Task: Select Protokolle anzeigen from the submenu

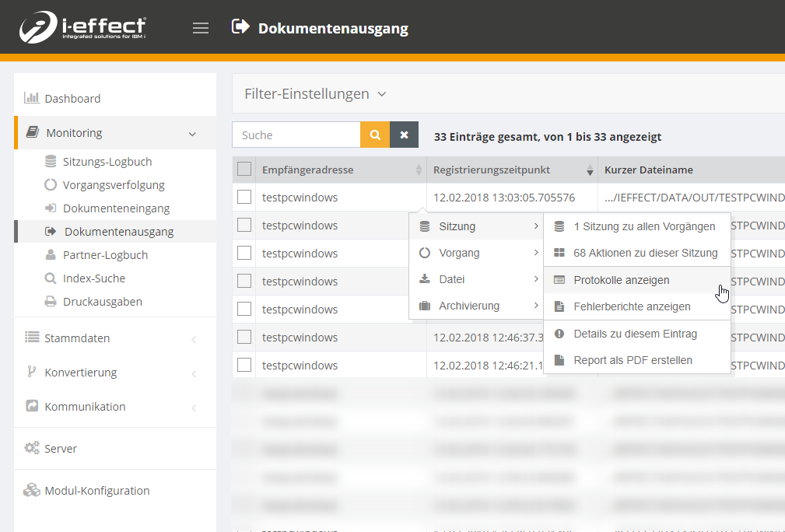Action: tap(621, 280)
